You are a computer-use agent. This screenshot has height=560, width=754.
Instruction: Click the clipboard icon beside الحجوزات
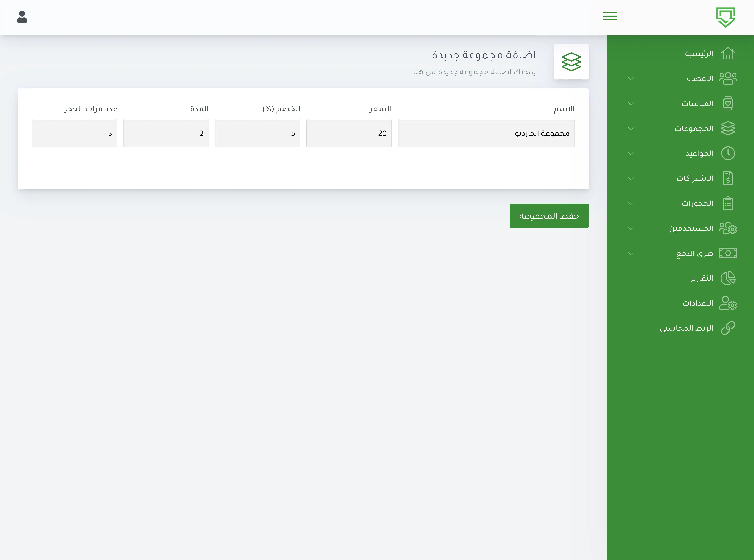coord(728,203)
